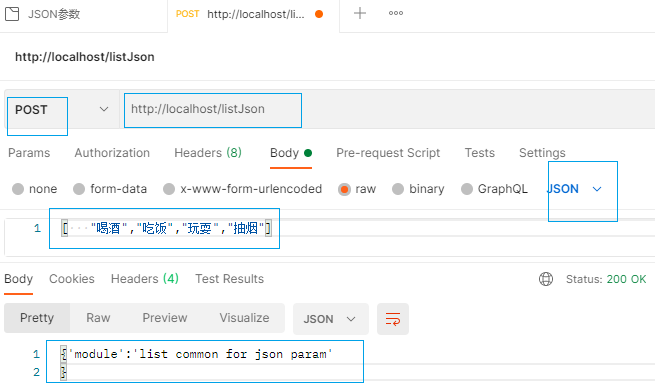Click the request title http://localhost/listJson
The width and height of the screenshot is (655, 388).
click(85, 57)
